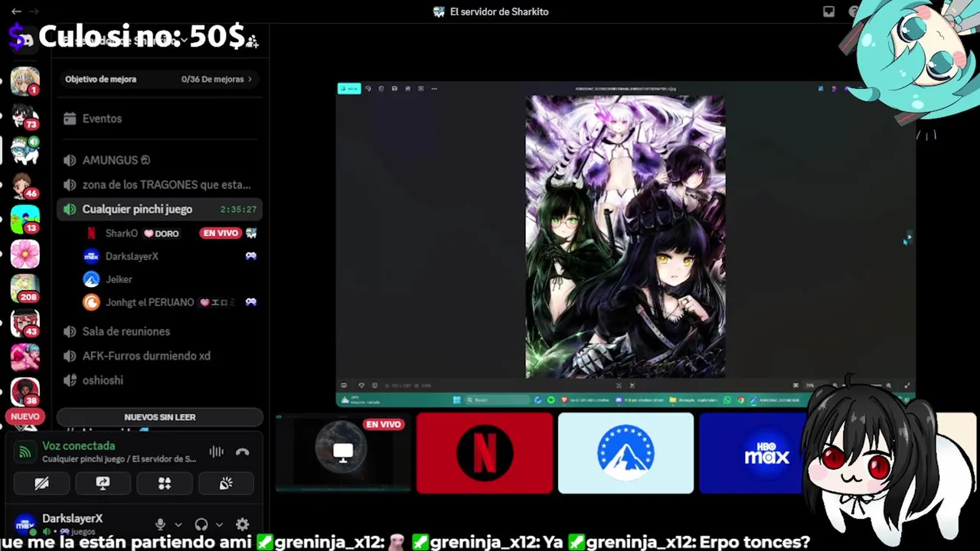980x551 pixels.
Task: Click the Spotify icon in streamed taskbar
Action: [x=550, y=399]
